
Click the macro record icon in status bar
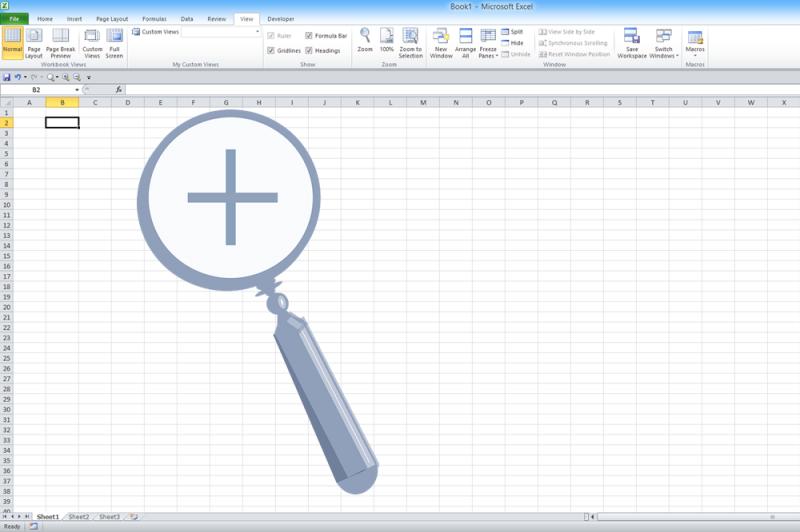point(33,526)
